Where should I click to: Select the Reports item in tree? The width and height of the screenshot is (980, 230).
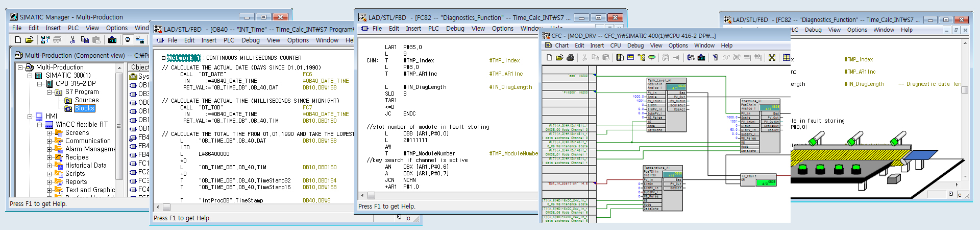click(x=76, y=182)
